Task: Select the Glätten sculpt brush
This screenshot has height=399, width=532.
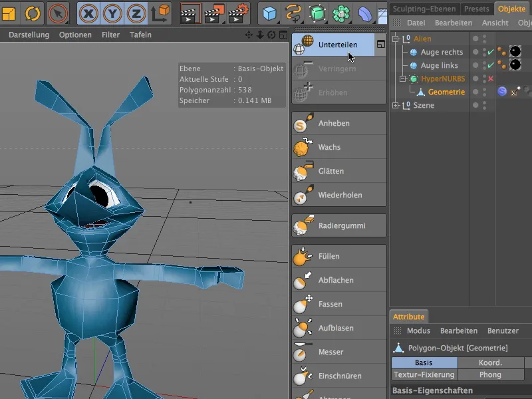Action: [x=339, y=171]
